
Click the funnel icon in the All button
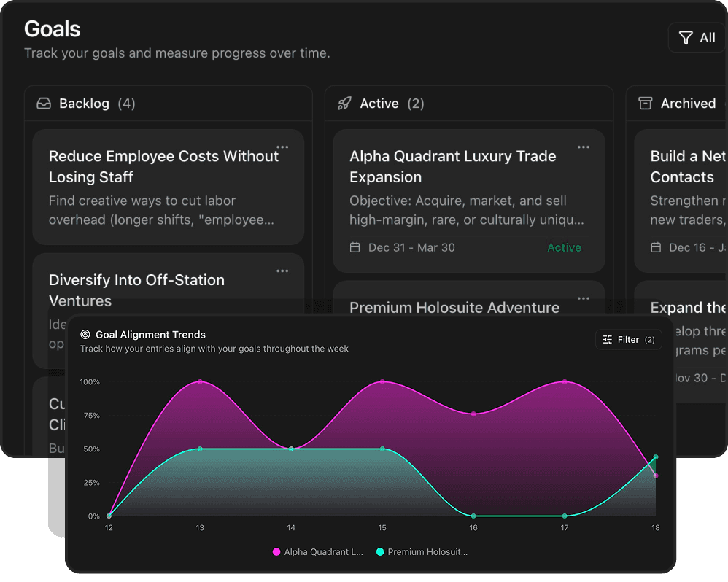click(685, 38)
